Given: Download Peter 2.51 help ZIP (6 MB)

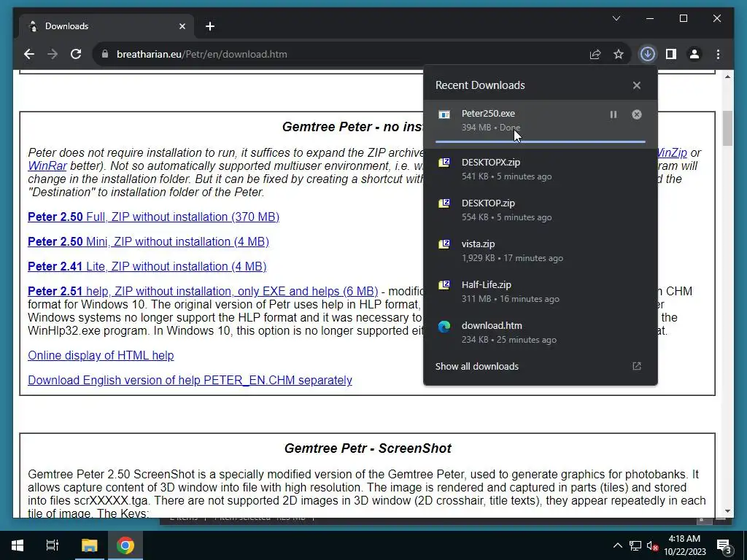Looking at the screenshot, I should point(203,291).
